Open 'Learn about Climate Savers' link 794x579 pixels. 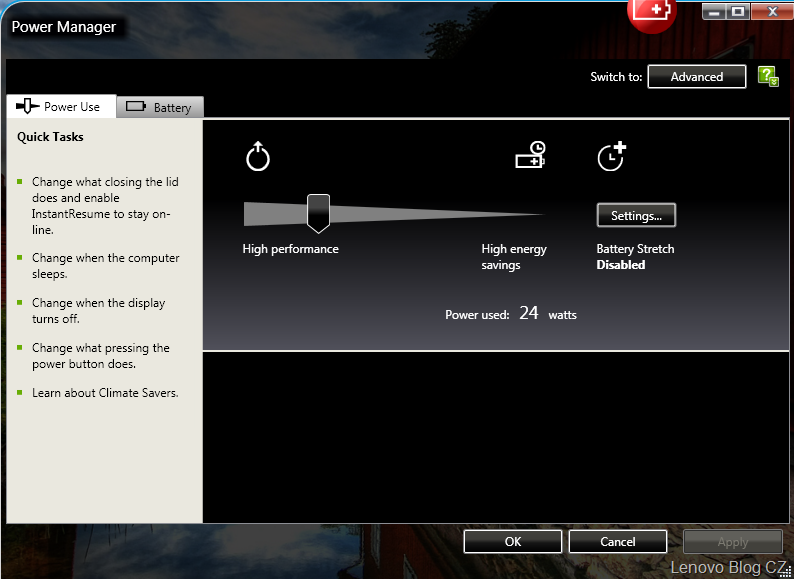point(105,393)
